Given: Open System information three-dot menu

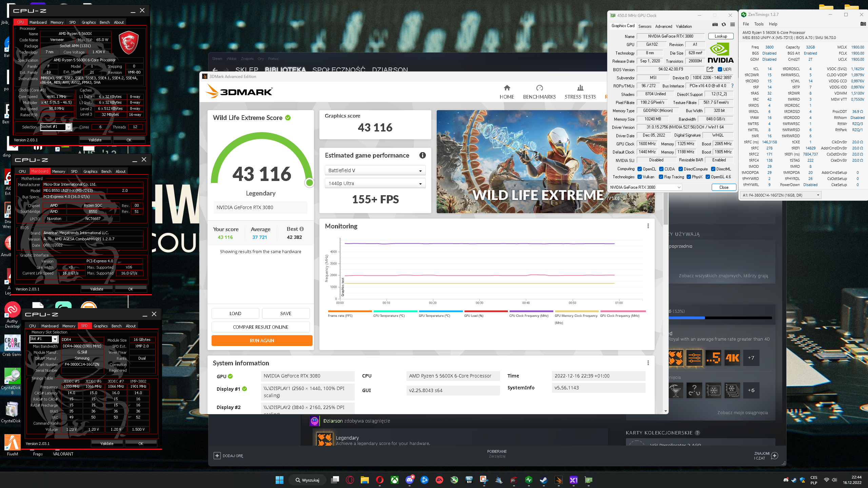Looking at the screenshot, I should [648, 363].
